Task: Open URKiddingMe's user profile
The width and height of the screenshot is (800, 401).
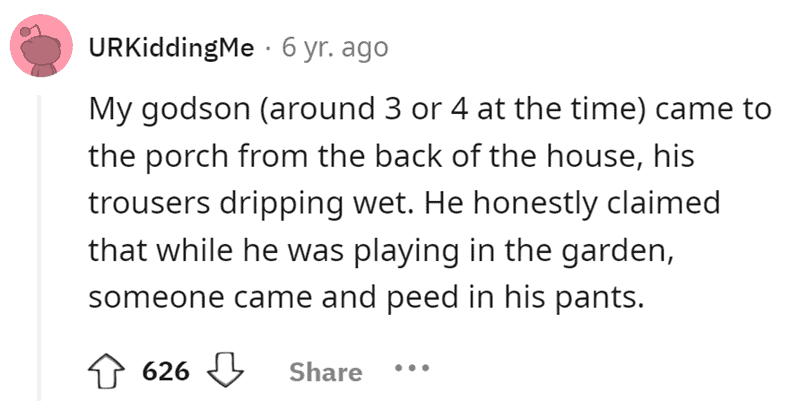Action: point(171,47)
